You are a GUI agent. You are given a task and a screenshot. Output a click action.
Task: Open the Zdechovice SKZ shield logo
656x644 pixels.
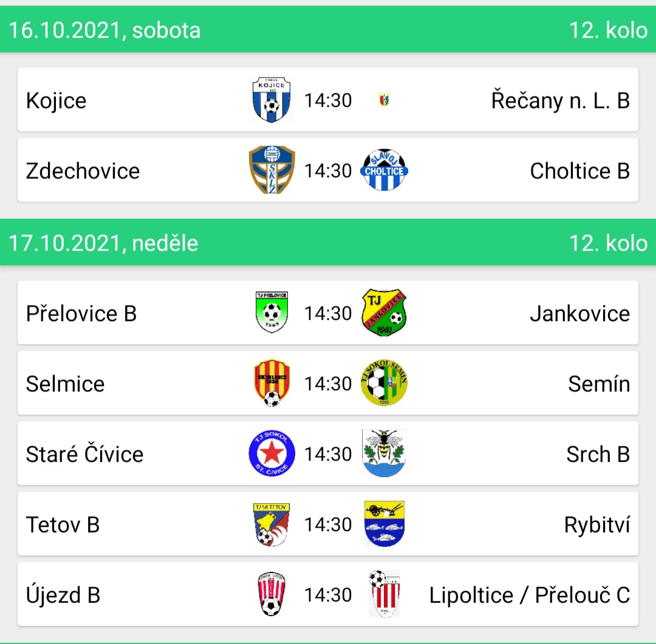coord(272,170)
